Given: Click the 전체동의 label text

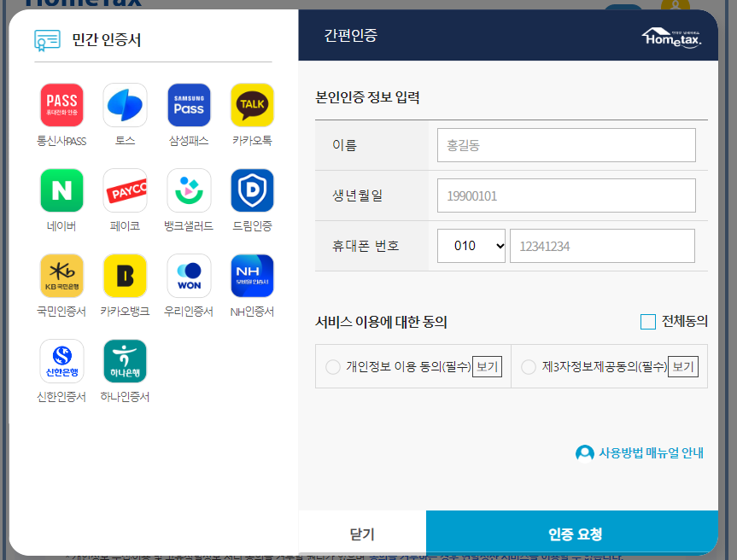Looking at the screenshot, I should (684, 321).
